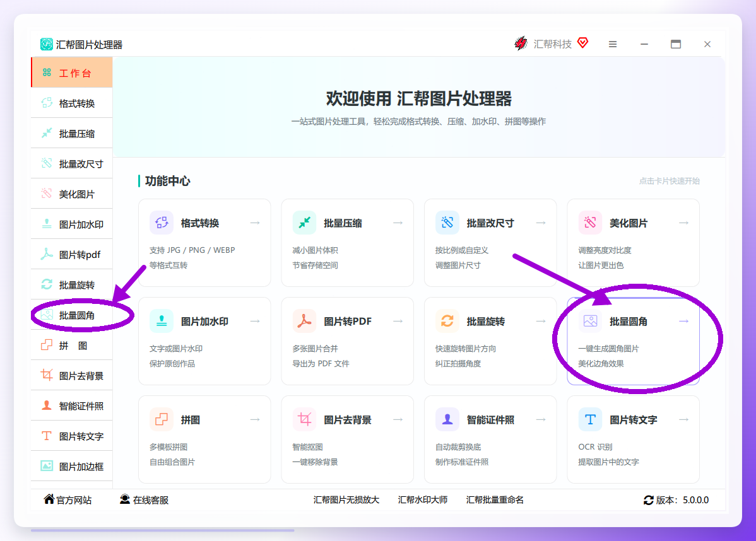The height and width of the screenshot is (541, 756).
Task: Click the 批量旋转 sidebar icon
Action: (x=47, y=284)
